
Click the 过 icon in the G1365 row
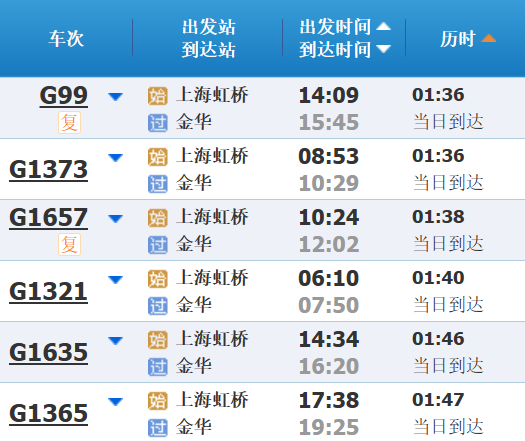[x=158, y=428]
